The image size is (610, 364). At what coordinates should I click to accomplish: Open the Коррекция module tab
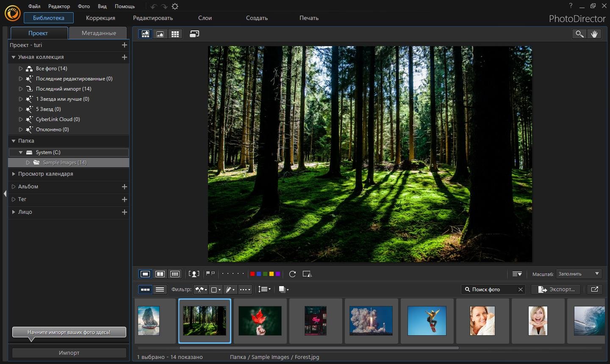coord(100,18)
